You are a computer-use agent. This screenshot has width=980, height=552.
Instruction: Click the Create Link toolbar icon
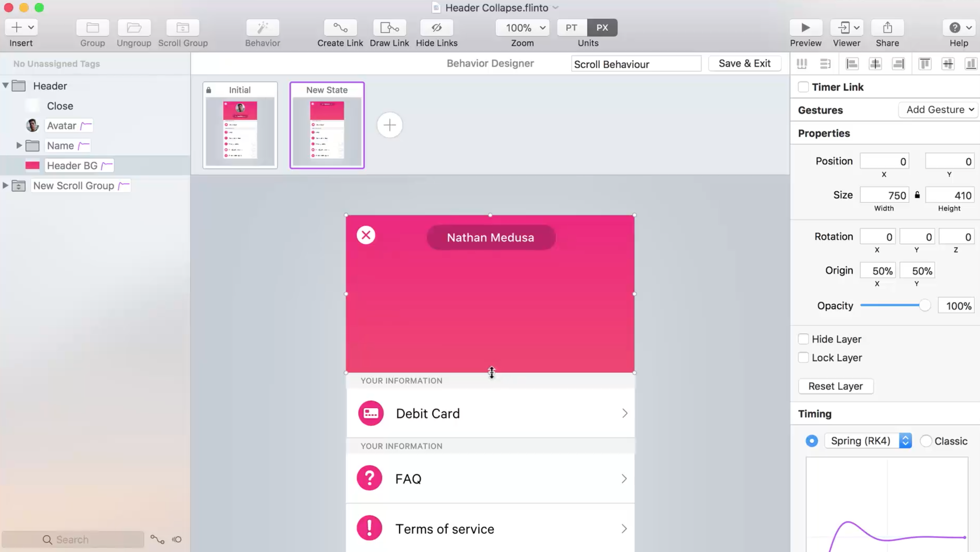pos(340,28)
